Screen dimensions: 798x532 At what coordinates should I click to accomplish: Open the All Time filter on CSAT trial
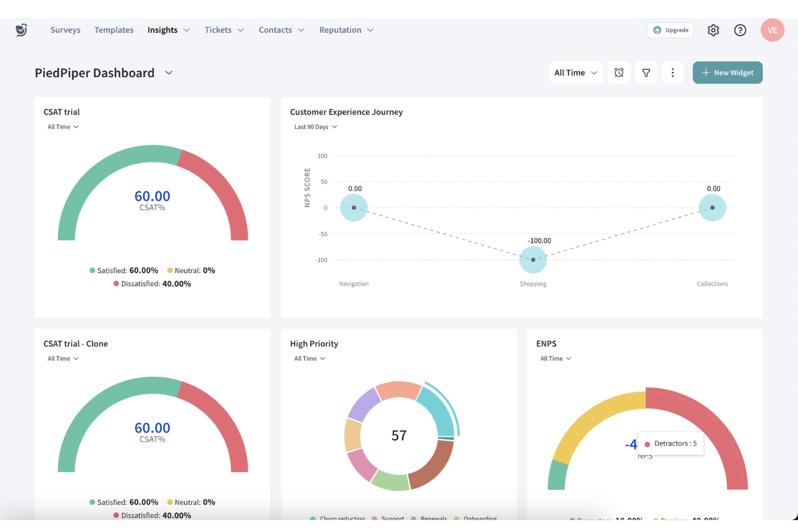coord(63,126)
